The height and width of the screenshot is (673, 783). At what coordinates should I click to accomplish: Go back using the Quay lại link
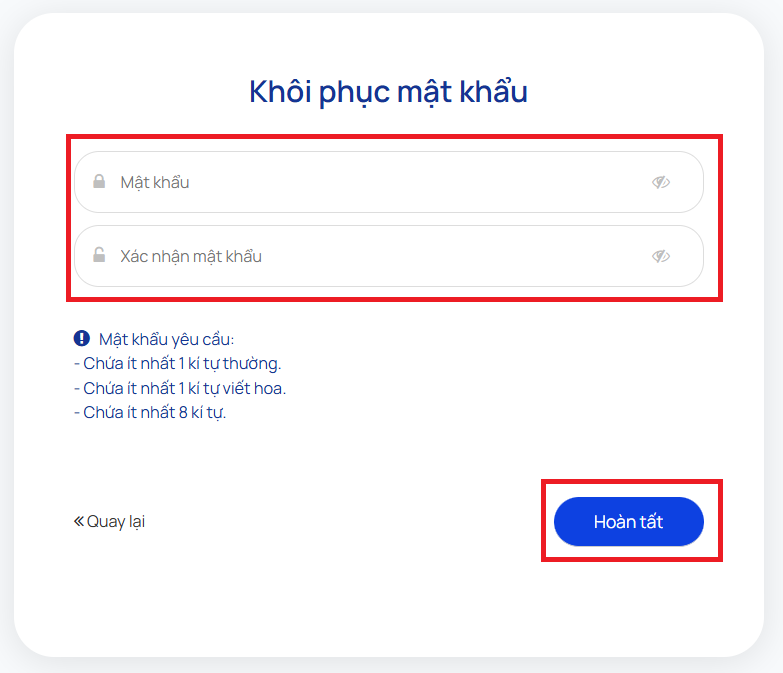pos(109,522)
